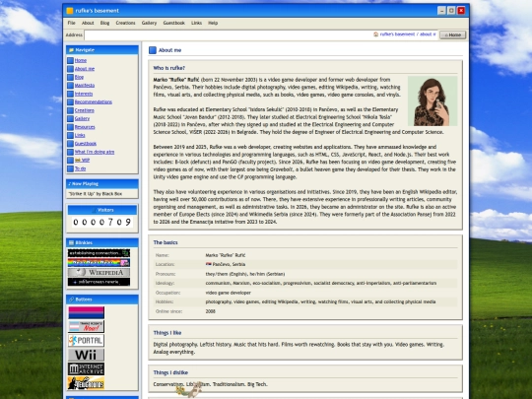The image size is (532, 399).
Task: Click the "Things I dislike" heading
Action: 170,372
